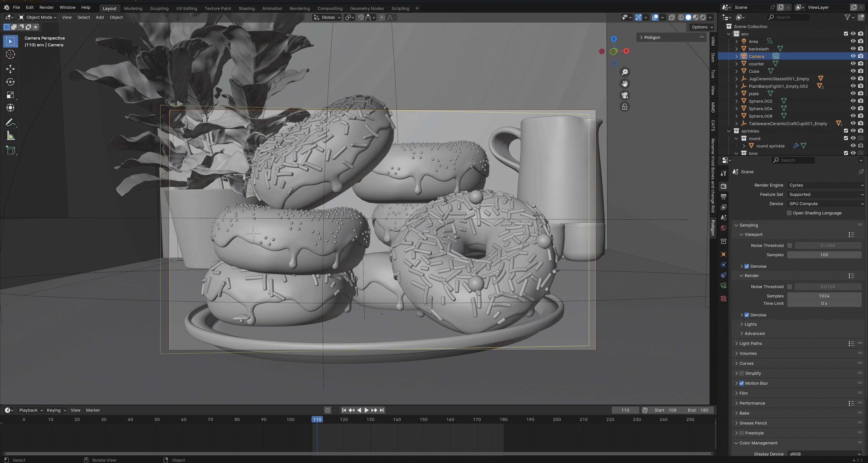
Task: Click the Render Samples 1024 slider field
Action: (824, 296)
